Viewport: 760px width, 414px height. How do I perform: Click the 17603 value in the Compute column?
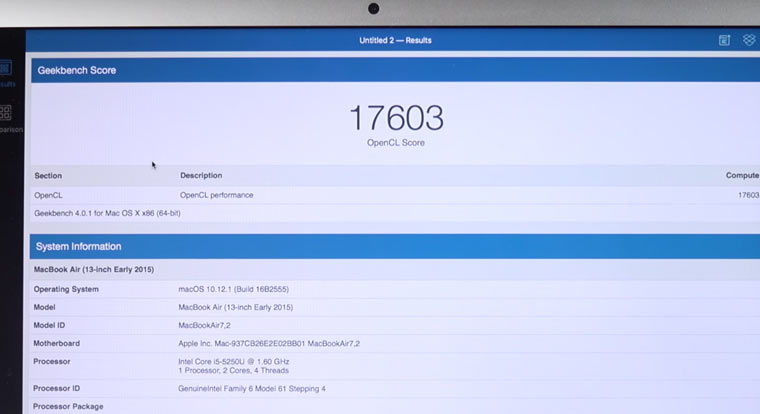tap(748, 195)
